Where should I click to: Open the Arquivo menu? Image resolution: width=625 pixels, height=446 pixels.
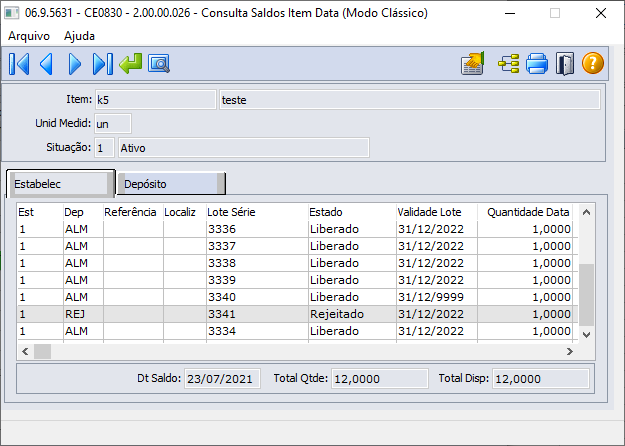(x=29, y=36)
